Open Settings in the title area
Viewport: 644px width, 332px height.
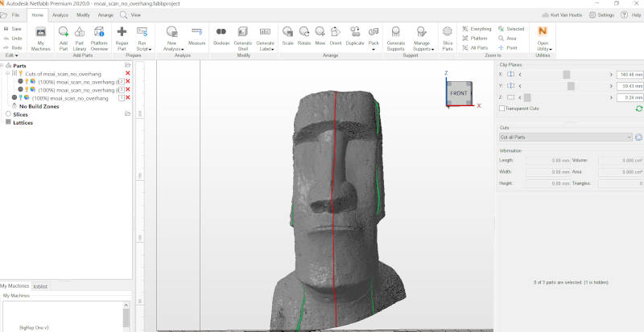[601, 14]
